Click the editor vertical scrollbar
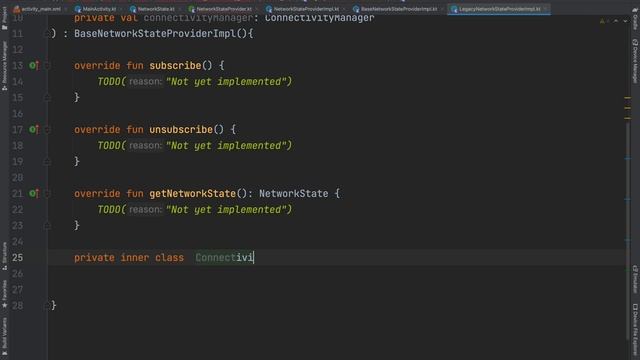 point(627,231)
